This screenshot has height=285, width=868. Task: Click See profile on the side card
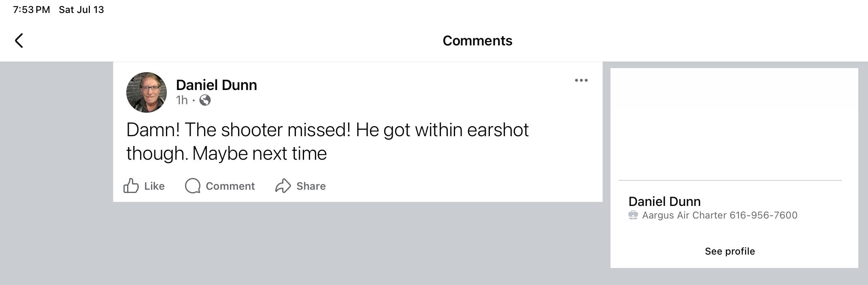(x=730, y=251)
